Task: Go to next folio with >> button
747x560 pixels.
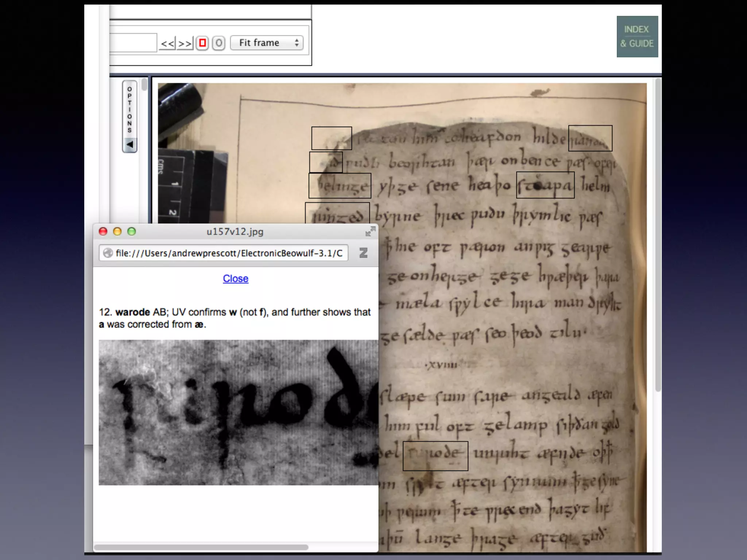Action: [185, 43]
